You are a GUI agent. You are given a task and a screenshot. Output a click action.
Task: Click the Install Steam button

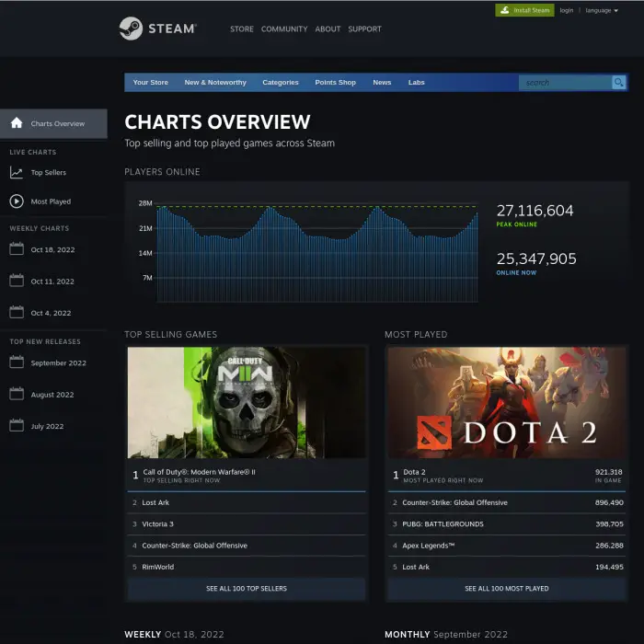pyautogui.click(x=524, y=10)
